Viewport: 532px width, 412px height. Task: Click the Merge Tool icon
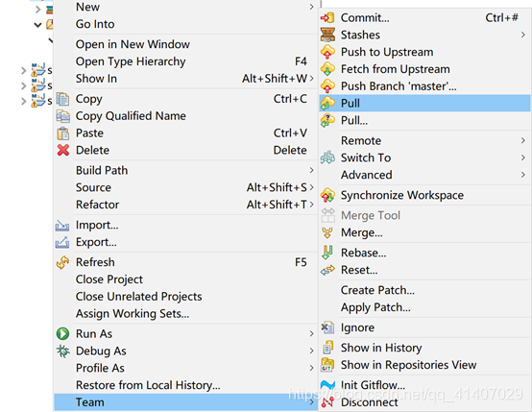328,215
